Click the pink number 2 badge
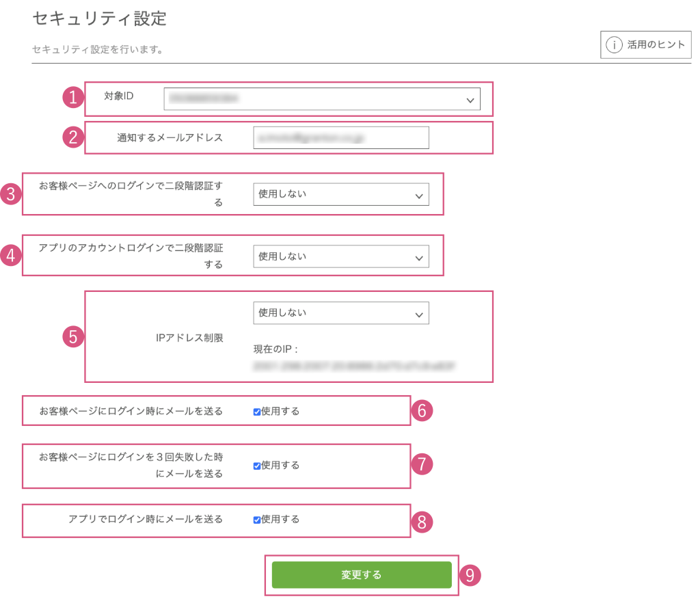The image size is (700, 601). (72, 137)
